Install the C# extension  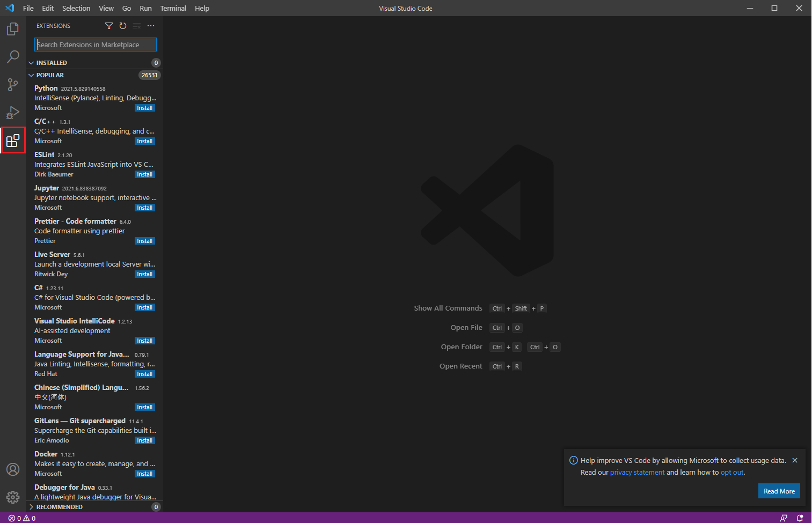145,307
